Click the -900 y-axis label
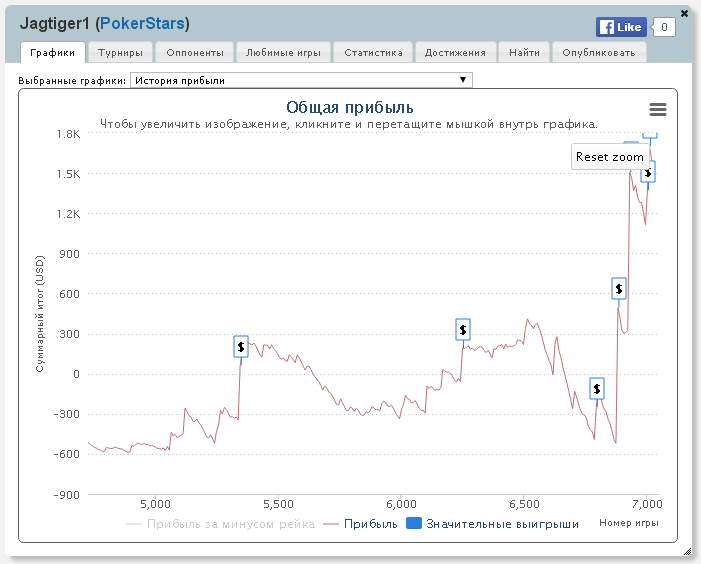The width and height of the screenshot is (701, 564). [x=67, y=495]
